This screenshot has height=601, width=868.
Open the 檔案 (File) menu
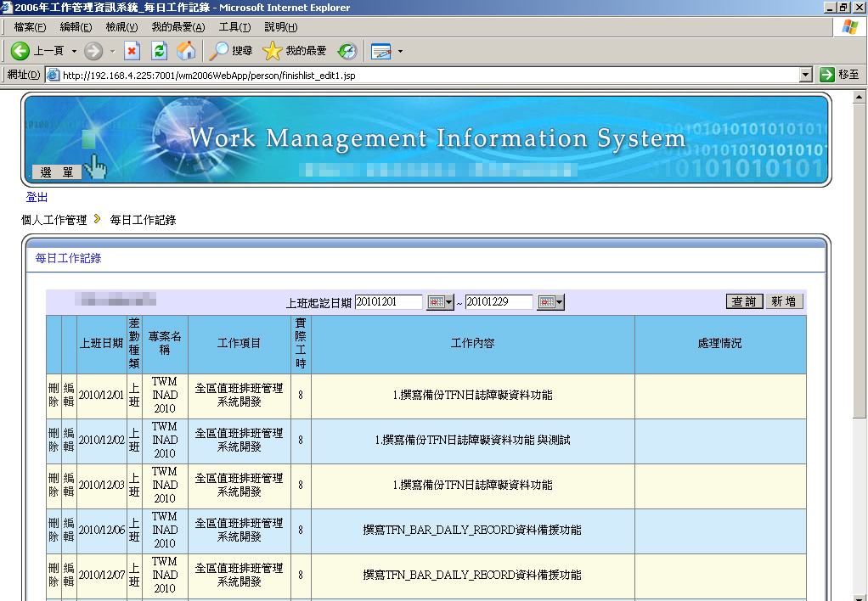point(30,27)
